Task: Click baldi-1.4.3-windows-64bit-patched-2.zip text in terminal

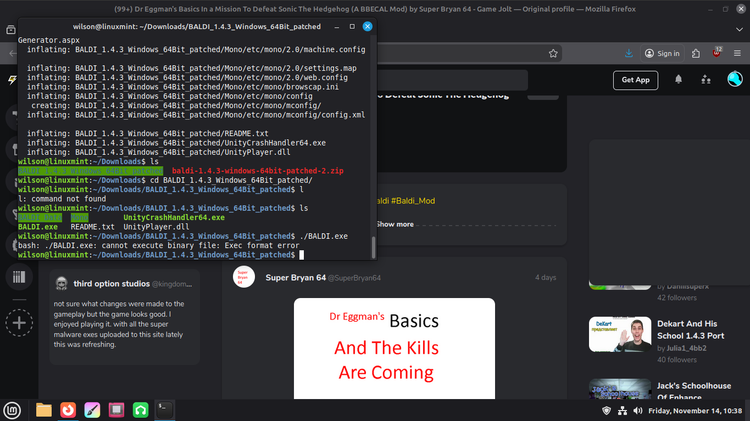Action: [x=257, y=171]
